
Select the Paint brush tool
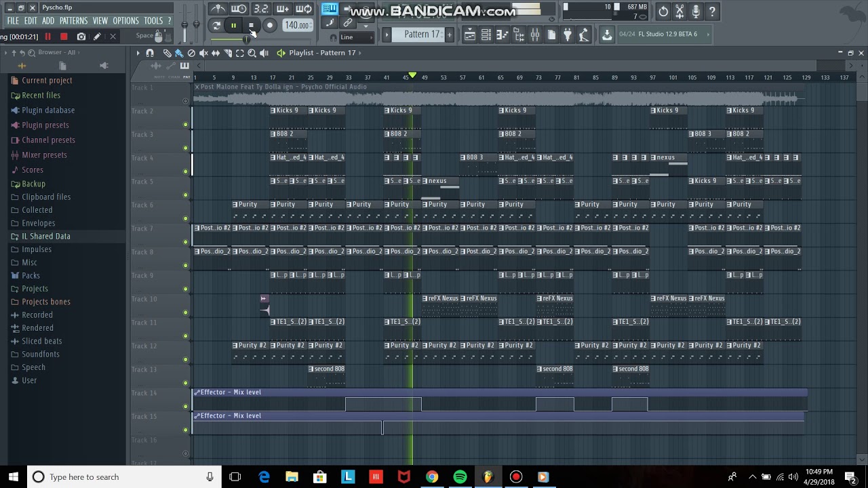pyautogui.click(x=179, y=53)
